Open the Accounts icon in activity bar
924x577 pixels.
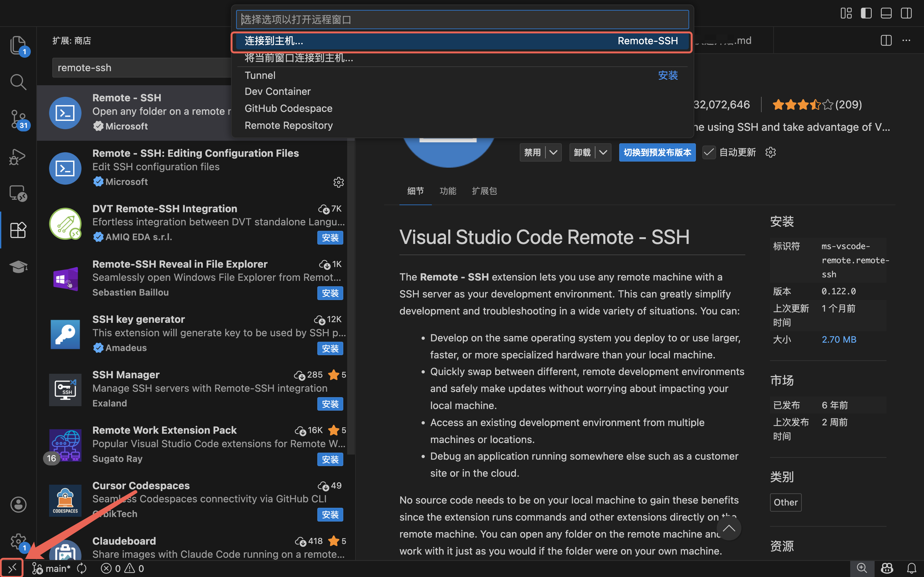18,505
